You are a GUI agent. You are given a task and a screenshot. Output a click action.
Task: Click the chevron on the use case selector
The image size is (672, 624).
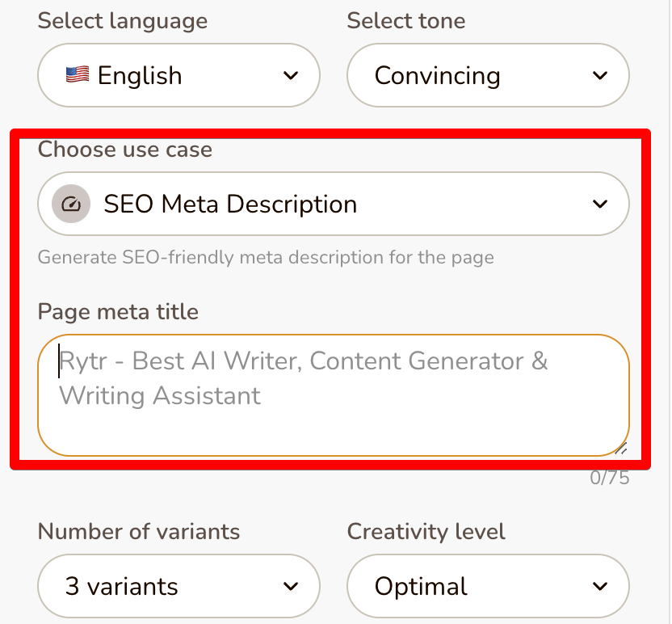click(599, 204)
